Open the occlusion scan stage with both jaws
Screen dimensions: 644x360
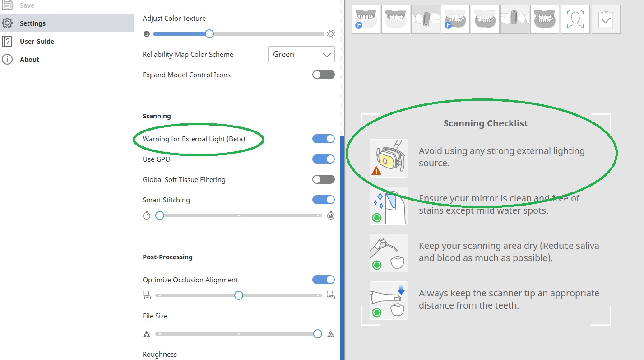[545, 19]
